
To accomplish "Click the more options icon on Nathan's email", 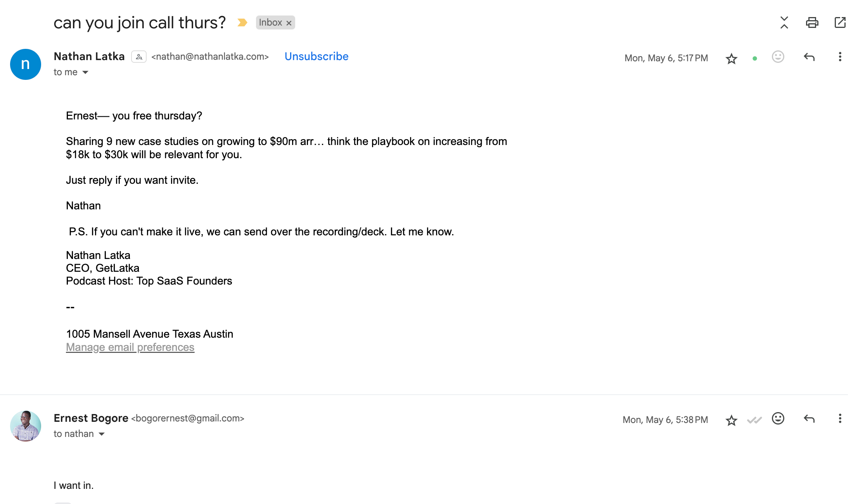I will click(x=839, y=58).
